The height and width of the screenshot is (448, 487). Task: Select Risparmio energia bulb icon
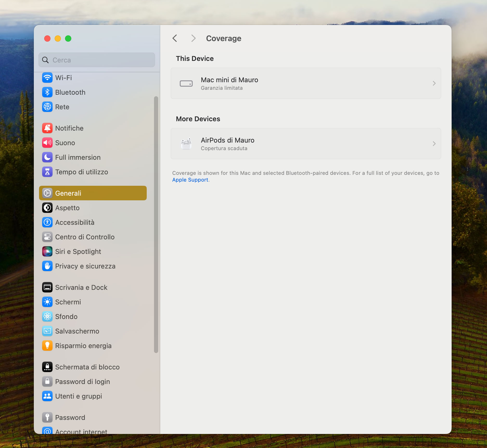[47, 345]
